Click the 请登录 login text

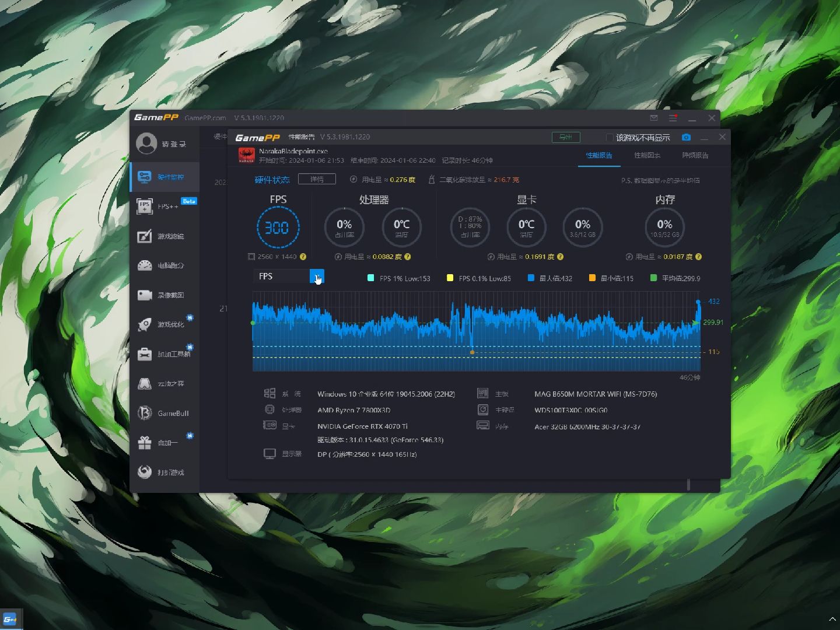[x=174, y=144]
